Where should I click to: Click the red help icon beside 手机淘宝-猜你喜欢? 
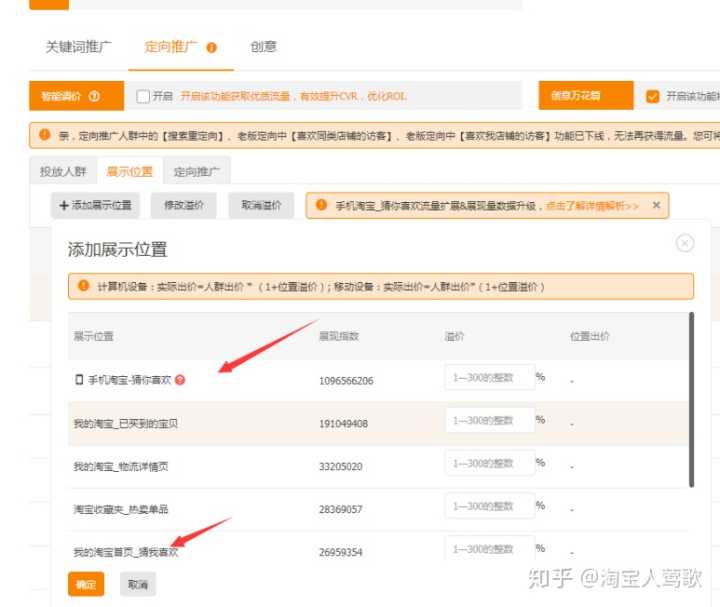180,380
